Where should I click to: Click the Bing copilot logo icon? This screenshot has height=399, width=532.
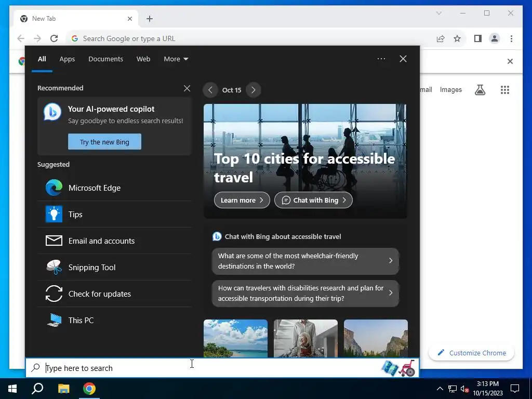[52, 112]
